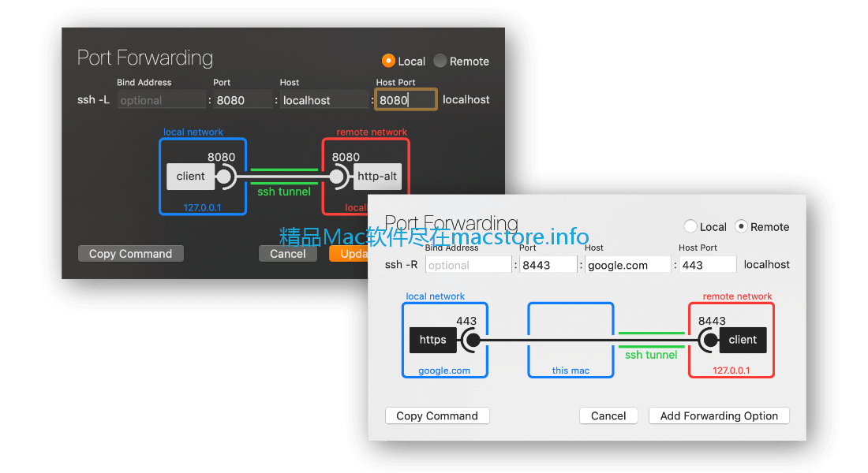Focus Host Port field with 8080
Image resolution: width=868 pixels, height=473 pixels.
pos(406,100)
